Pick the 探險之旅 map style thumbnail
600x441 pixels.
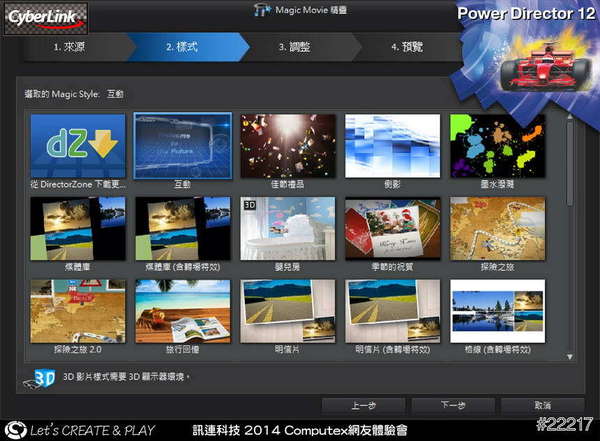pyautogui.click(x=497, y=229)
